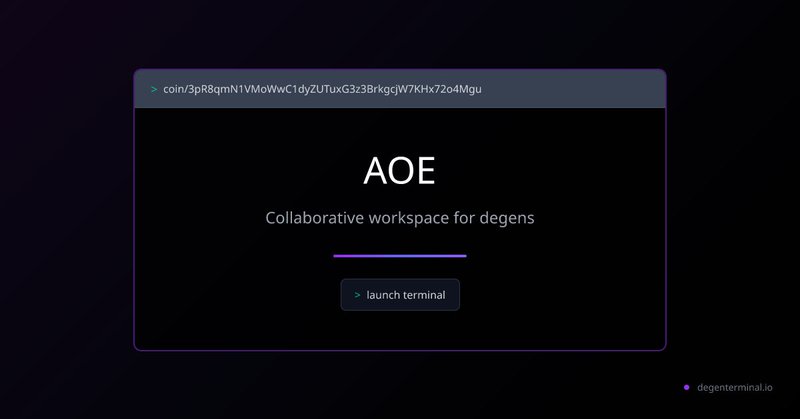
Task: Select the coin address path in header
Action: (322, 89)
